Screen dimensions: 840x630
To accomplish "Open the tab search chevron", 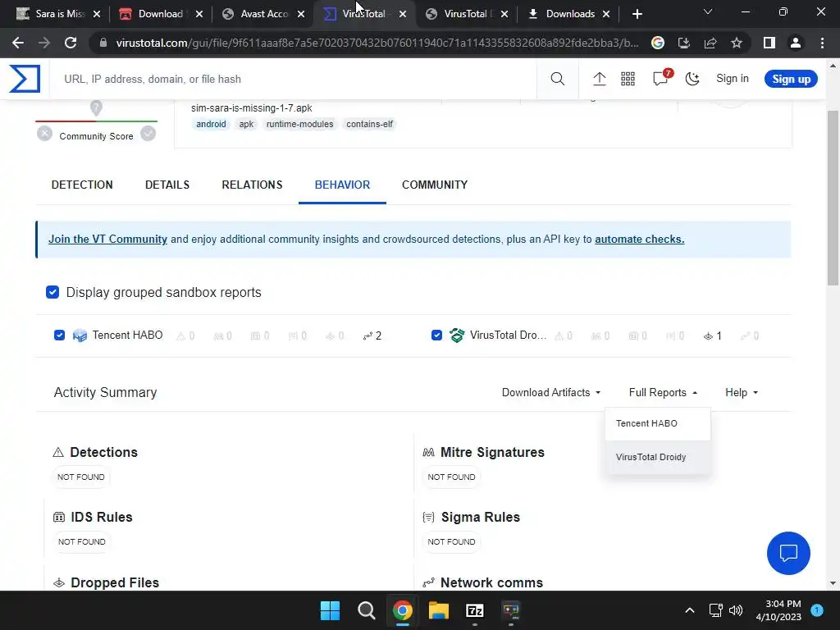I will [708, 11].
